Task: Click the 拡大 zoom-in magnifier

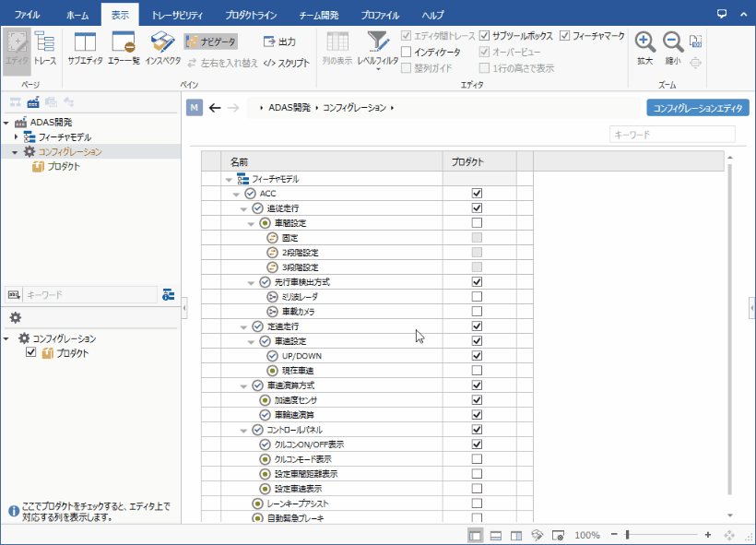Action: click(x=645, y=48)
